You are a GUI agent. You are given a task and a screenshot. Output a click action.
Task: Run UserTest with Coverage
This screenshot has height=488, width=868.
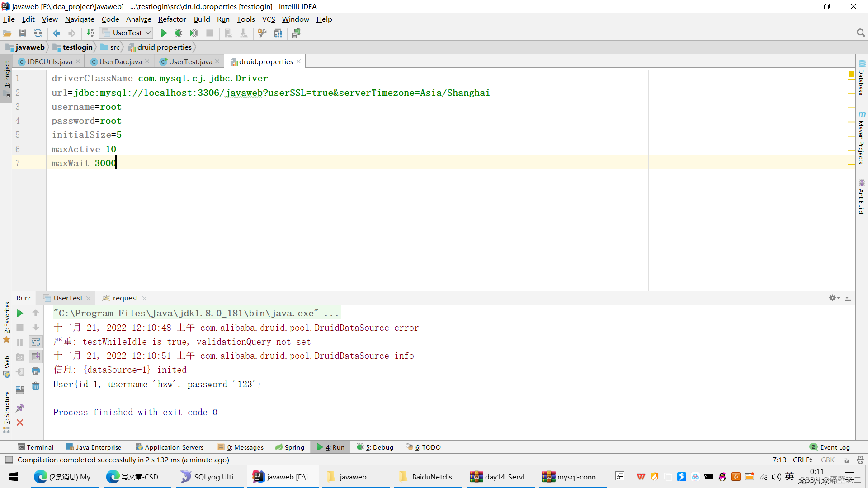(x=194, y=33)
